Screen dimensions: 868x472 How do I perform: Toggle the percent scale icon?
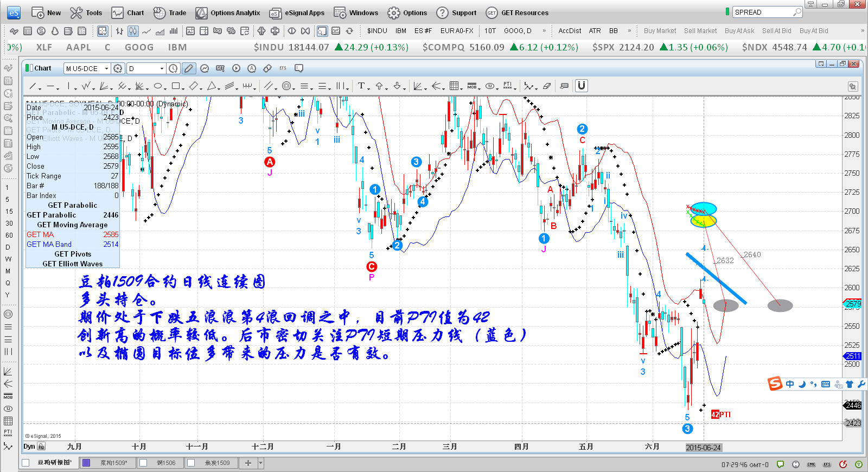tap(231, 31)
